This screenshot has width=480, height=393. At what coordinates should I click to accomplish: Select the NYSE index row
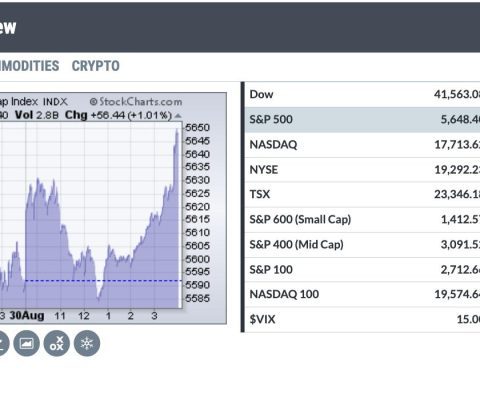362,170
